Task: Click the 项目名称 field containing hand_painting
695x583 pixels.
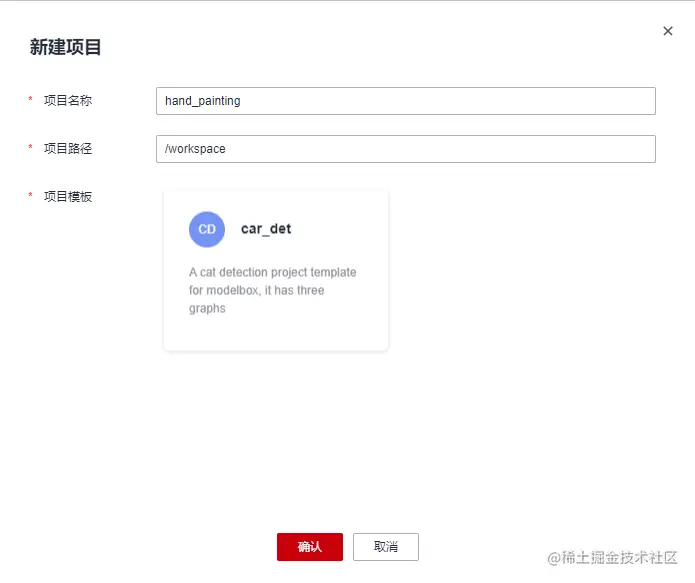Action: pos(406,101)
